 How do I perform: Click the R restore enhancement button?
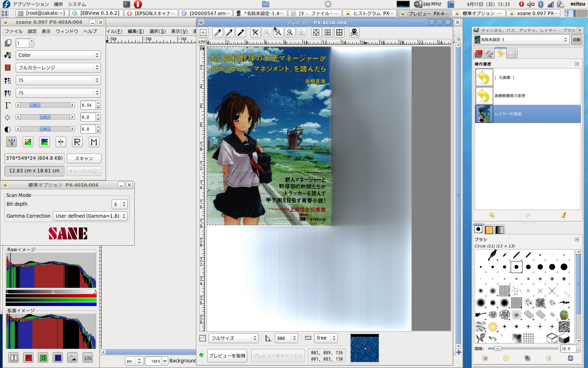pyautogui.click(x=77, y=142)
